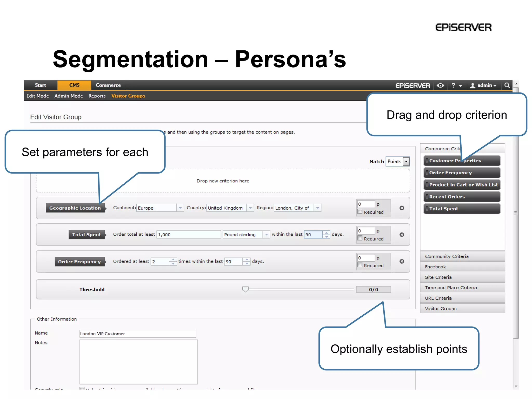Toggle Required for Geographic Location
Image resolution: width=532 pixels, height=399 pixels.
point(360,212)
